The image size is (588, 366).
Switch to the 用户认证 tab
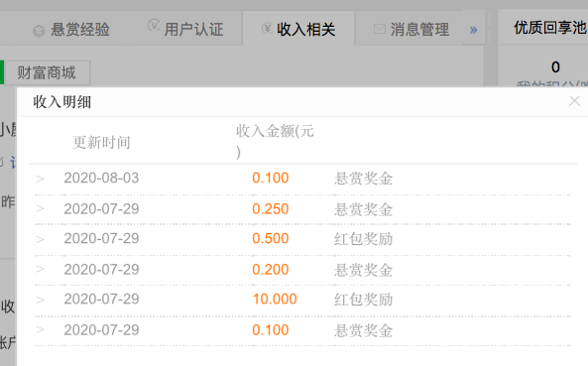tap(185, 29)
